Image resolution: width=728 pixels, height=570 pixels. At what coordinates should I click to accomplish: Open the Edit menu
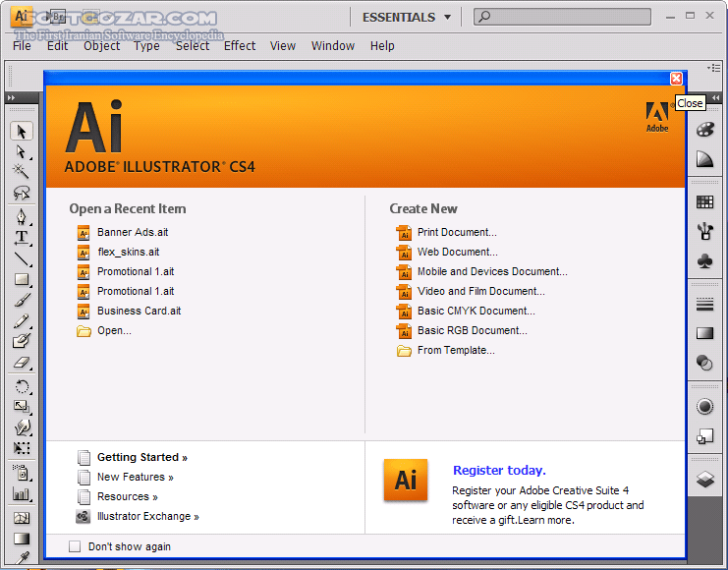click(x=57, y=46)
